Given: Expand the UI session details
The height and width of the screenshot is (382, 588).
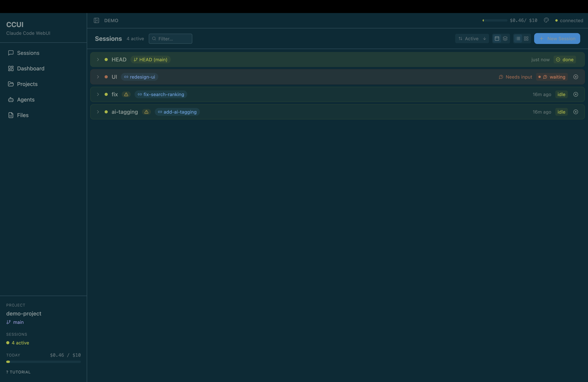Looking at the screenshot, I should tap(98, 77).
